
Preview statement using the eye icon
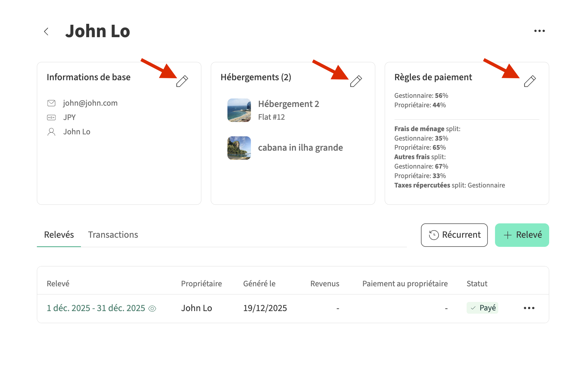(152, 308)
